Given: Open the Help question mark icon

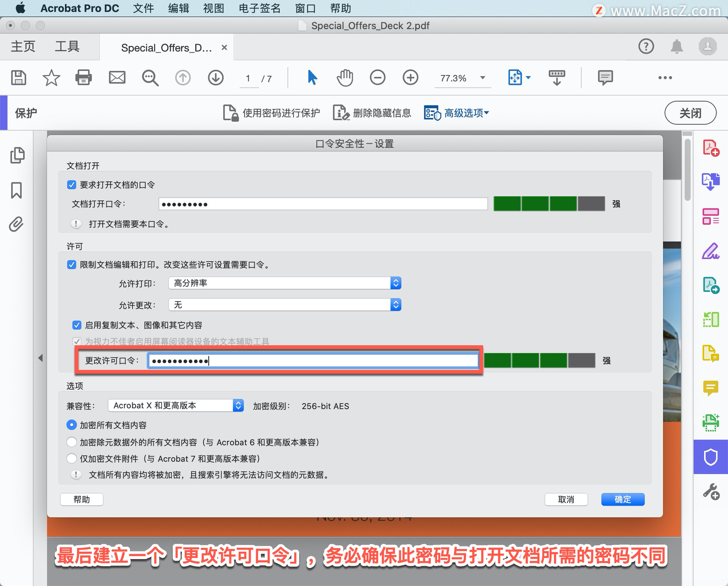Looking at the screenshot, I should tap(646, 46).
